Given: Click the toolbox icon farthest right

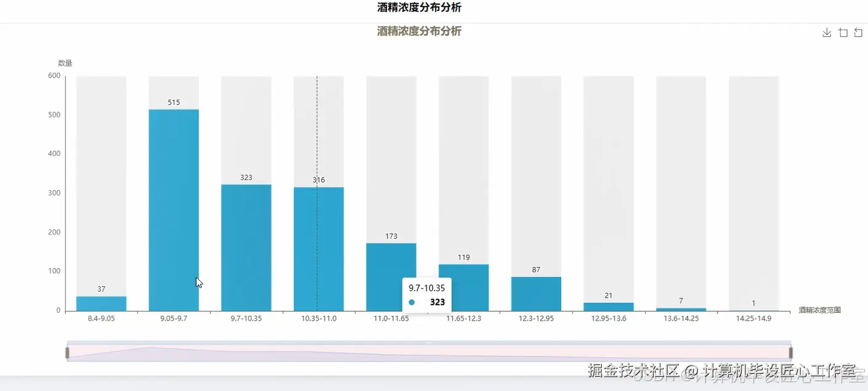Looking at the screenshot, I should coord(859,32).
